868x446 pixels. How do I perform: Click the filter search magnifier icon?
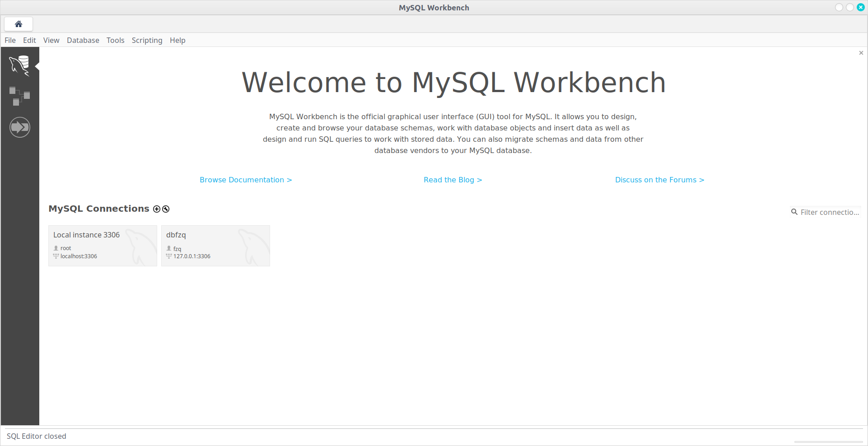[x=794, y=212]
